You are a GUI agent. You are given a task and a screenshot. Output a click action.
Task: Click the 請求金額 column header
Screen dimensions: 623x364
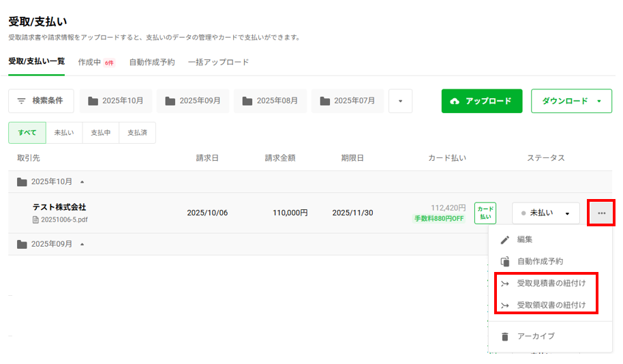[x=280, y=158]
